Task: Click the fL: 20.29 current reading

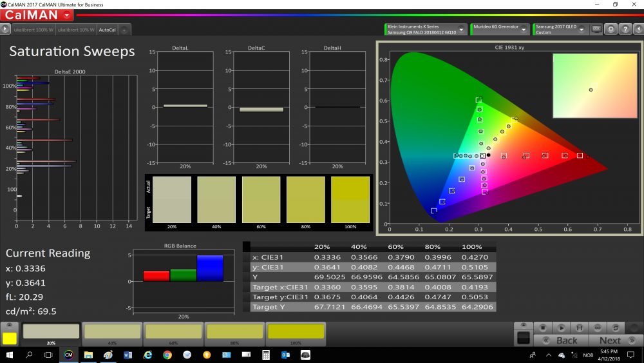Action: (24, 297)
